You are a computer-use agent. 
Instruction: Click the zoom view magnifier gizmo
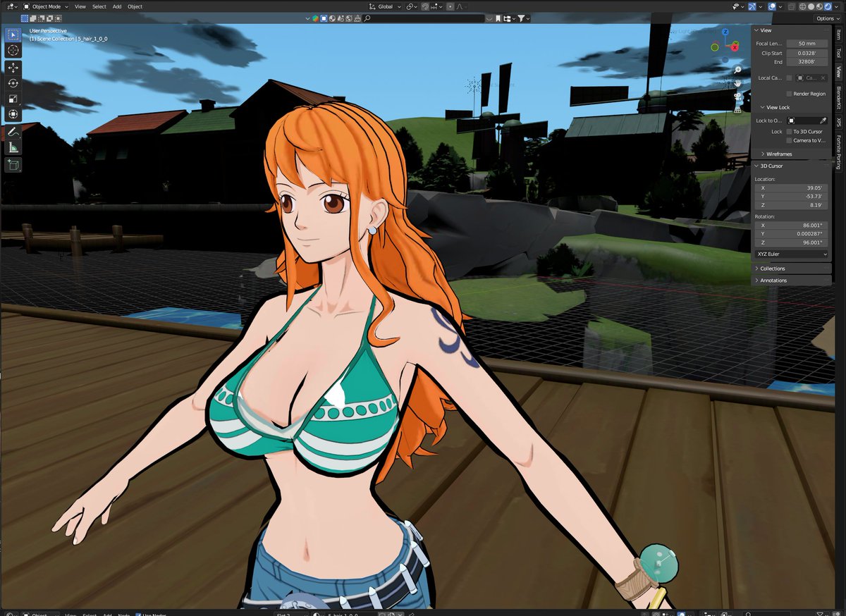click(x=737, y=70)
